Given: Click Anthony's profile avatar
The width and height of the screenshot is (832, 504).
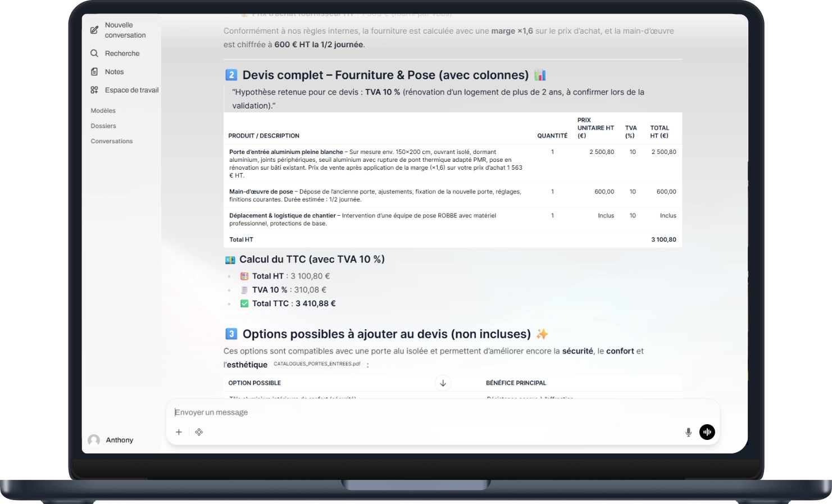Looking at the screenshot, I should 94,440.
